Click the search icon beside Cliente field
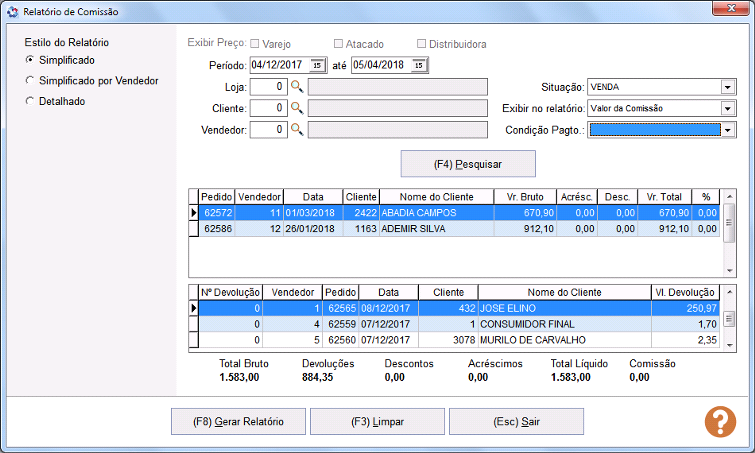 [x=296, y=108]
